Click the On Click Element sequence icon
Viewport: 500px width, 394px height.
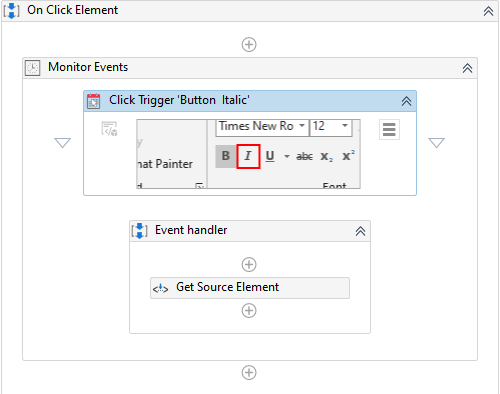(12, 11)
